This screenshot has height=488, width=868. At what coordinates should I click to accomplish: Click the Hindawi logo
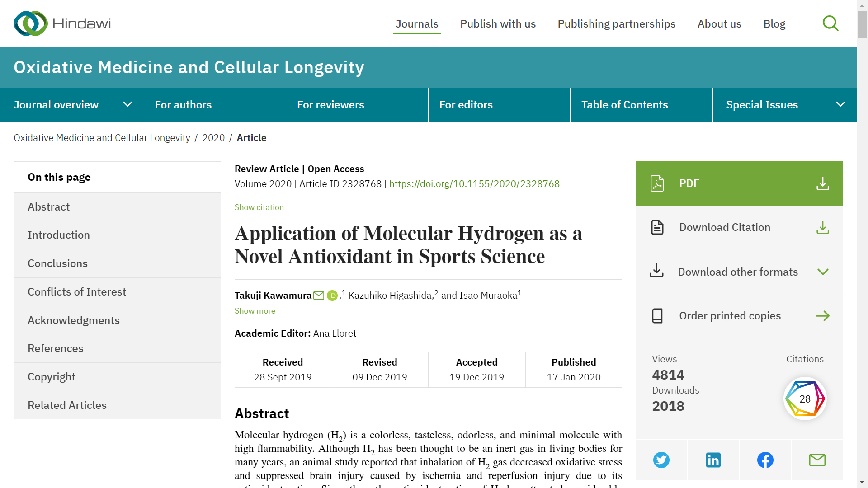62,23
